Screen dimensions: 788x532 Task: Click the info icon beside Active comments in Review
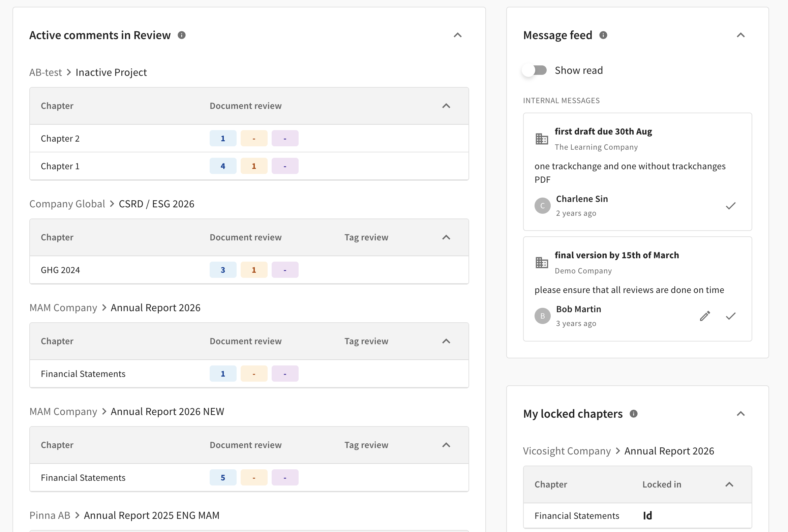(182, 35)
